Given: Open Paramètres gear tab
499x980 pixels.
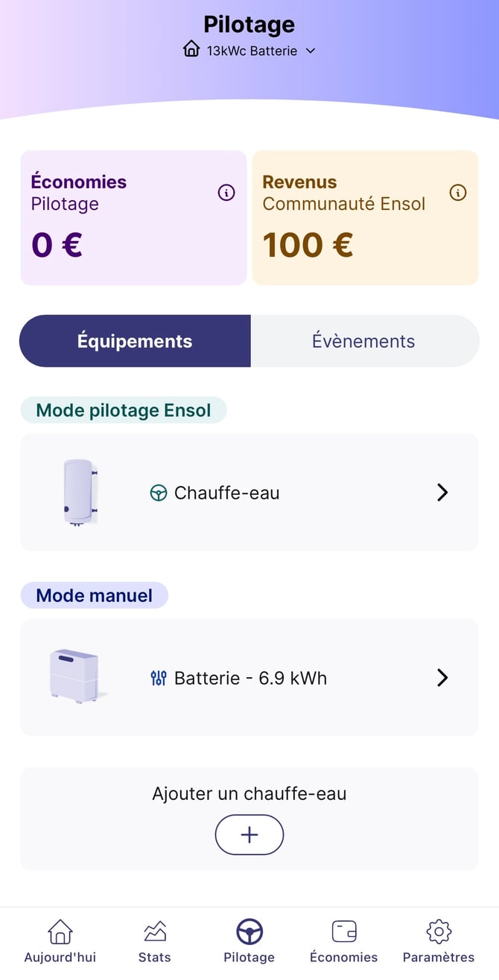Looking at the screenshot, I should 439,941.
